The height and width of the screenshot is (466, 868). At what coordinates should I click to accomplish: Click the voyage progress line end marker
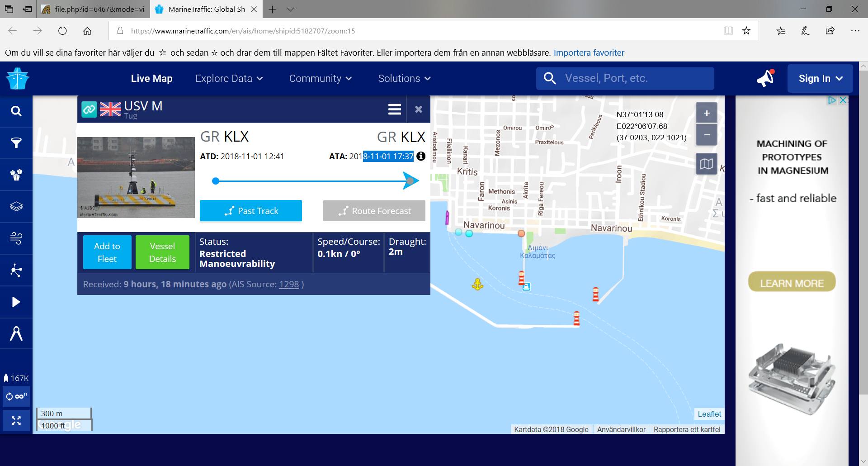tap(410, 181)
